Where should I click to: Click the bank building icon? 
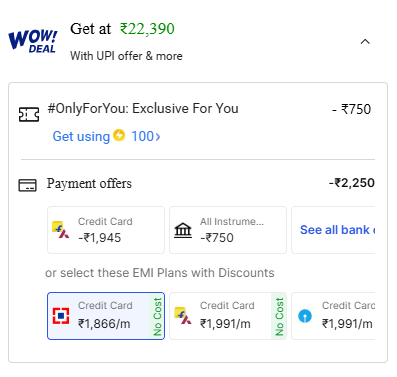(183, 230)
